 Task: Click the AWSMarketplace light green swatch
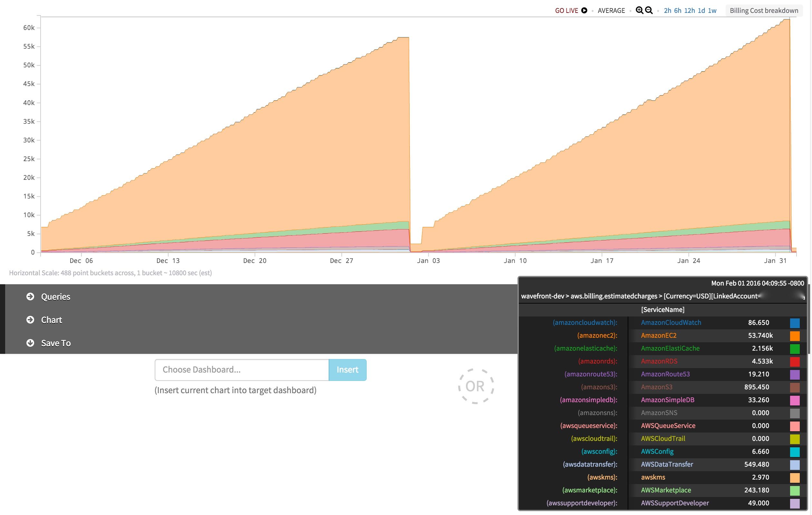[795, 491]
